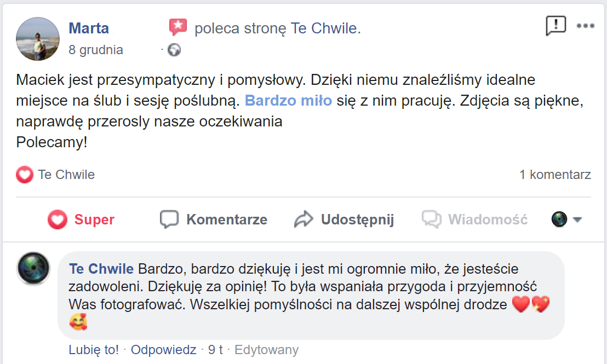Viewport: 607px width, 364px height.
Task: Click the greyed Wiadomość chat bubbles icon
Action: [432, 219]
